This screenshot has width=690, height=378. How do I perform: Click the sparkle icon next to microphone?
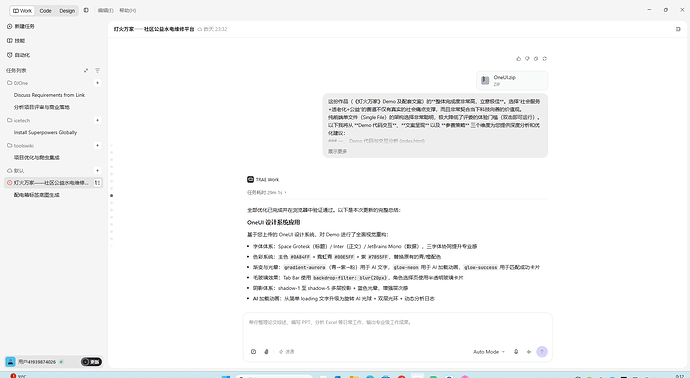[529, 352]
